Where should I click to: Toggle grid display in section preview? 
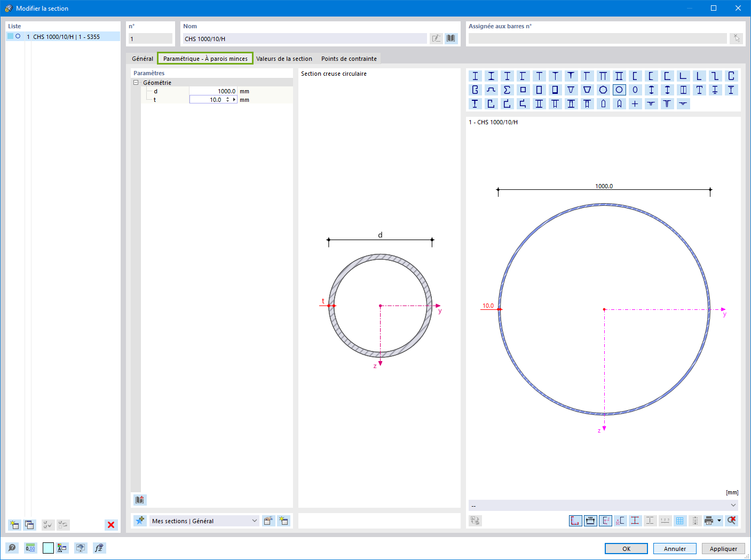(x=680, y=521)
